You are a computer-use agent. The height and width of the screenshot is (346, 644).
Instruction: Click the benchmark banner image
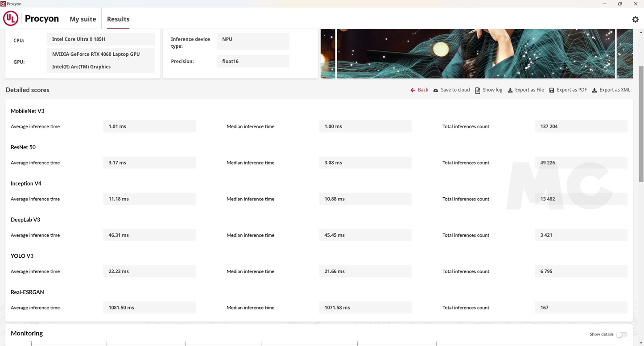(475, 54)
